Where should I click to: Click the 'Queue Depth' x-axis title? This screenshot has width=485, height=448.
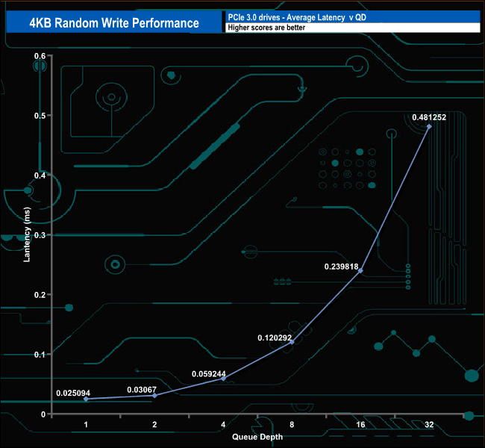[257, 437]
